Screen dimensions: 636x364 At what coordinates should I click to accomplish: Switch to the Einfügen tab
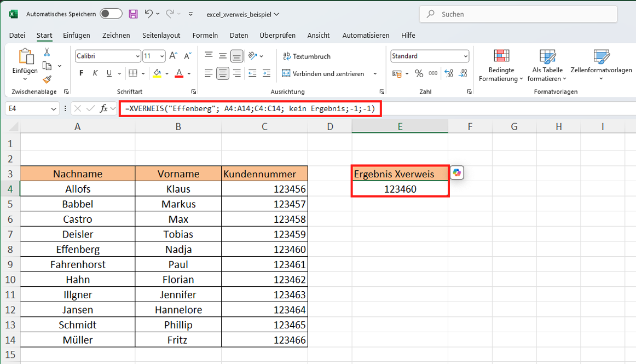76,35
